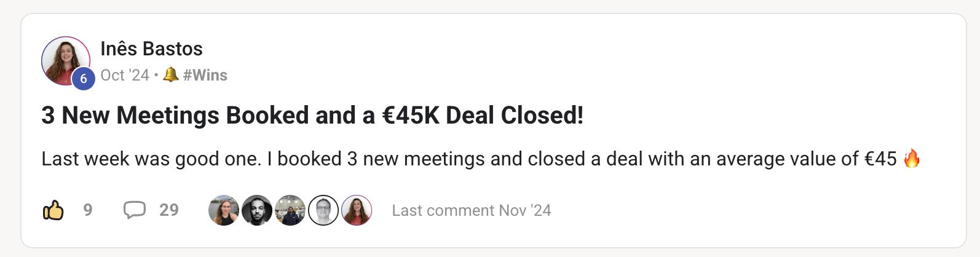Click the level 6 badge on the avatar

point(84,79)
